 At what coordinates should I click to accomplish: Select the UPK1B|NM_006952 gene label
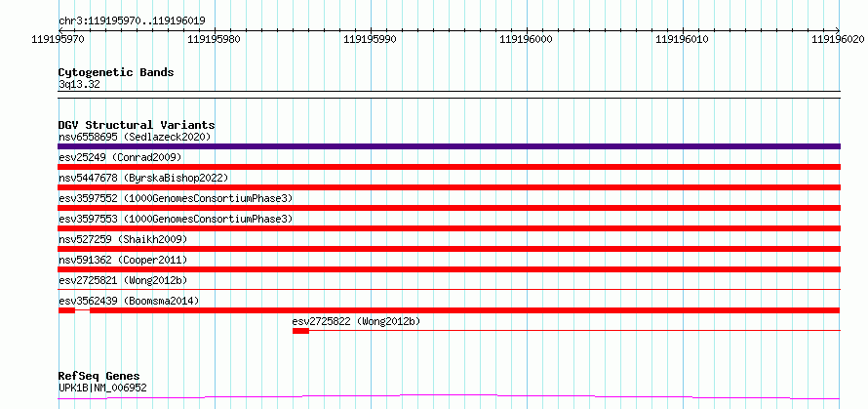pyautogui.click(x=102, y=388)
